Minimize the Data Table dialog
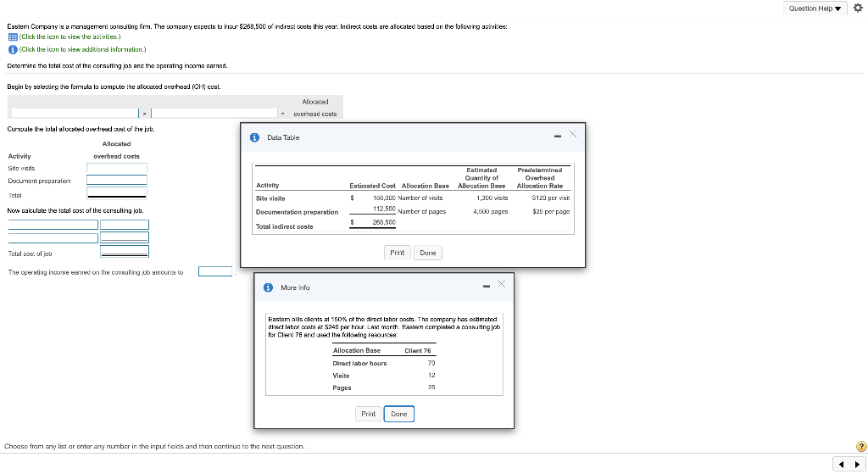Image resolution: width=868 pixels, height=474 pixels. click(558, 137)
